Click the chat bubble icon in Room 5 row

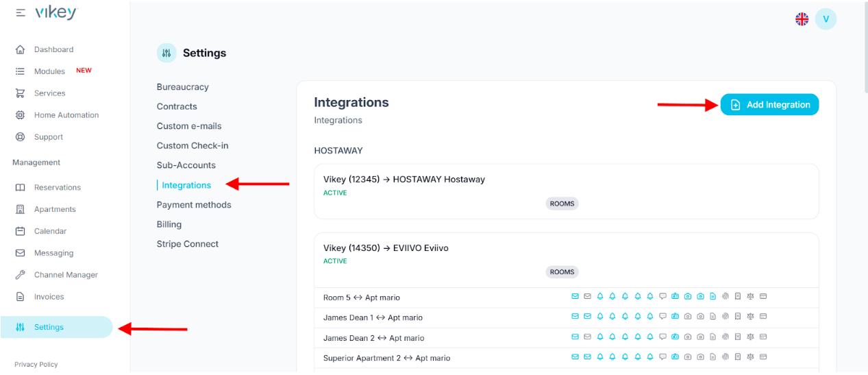click(x=662, y=296)
